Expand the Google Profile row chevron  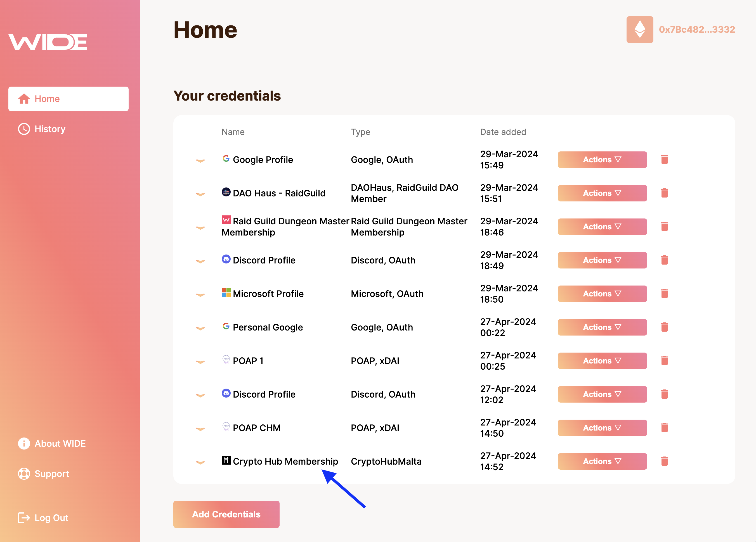(200, 161)
